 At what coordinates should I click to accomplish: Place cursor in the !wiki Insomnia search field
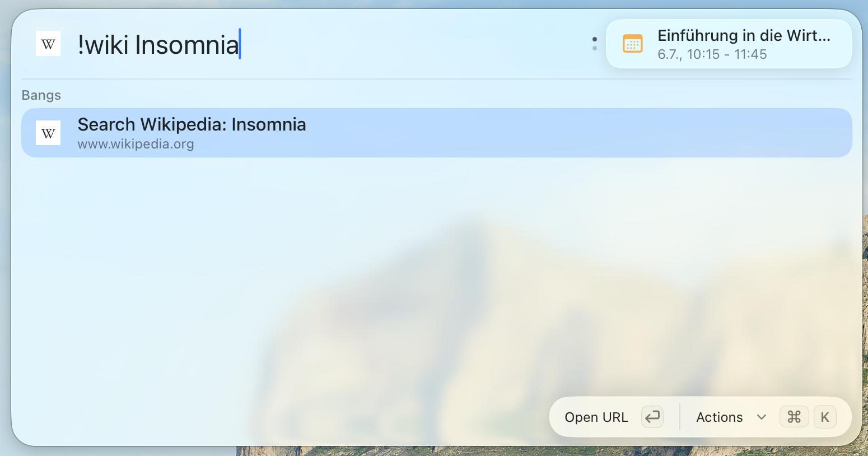[x=330, y=44]
